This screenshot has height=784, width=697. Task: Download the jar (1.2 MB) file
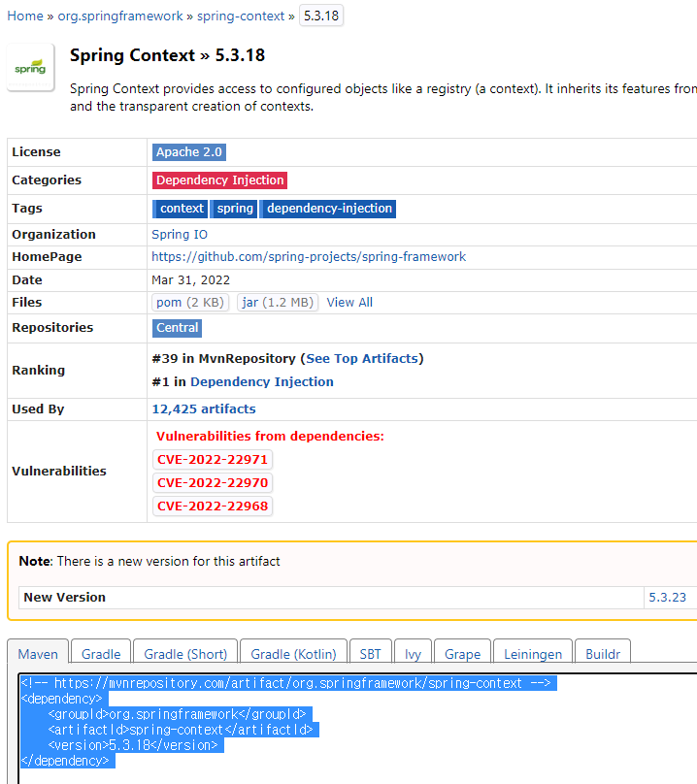[x=278, y=303]
